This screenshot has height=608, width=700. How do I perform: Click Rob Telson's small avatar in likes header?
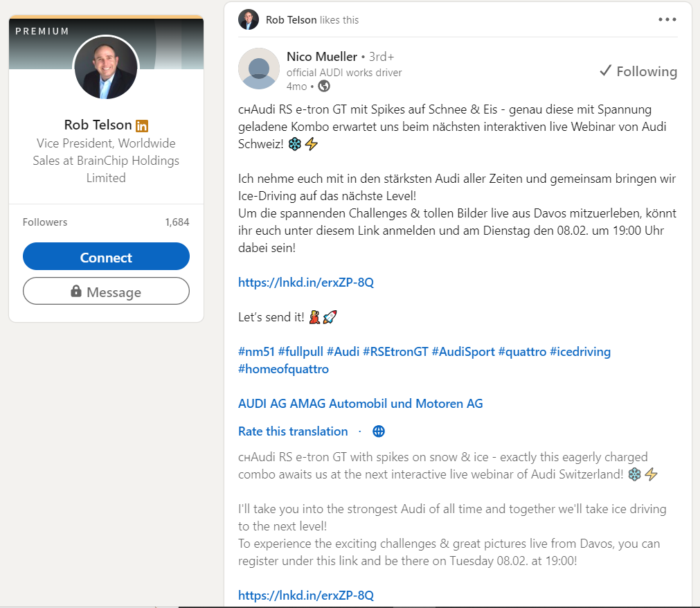(x=249, y=20)
